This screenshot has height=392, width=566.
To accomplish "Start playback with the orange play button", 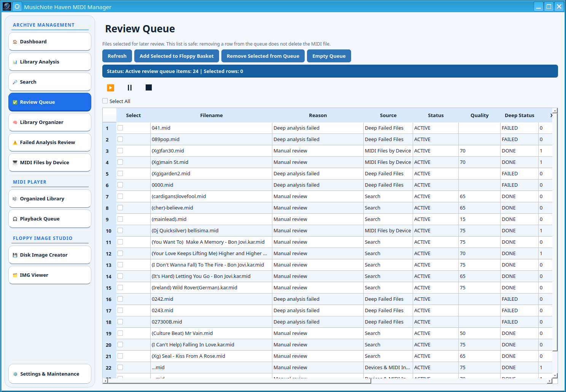I will (110, 88).
